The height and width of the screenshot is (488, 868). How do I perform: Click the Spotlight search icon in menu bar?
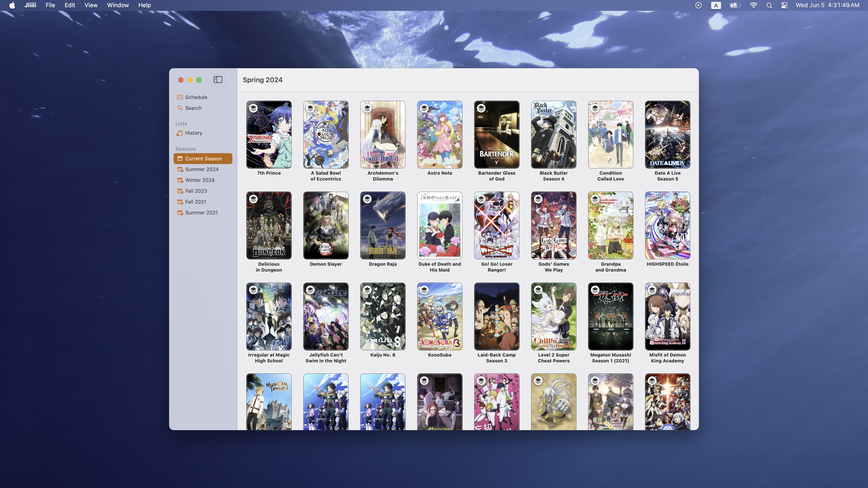[769, 5]
